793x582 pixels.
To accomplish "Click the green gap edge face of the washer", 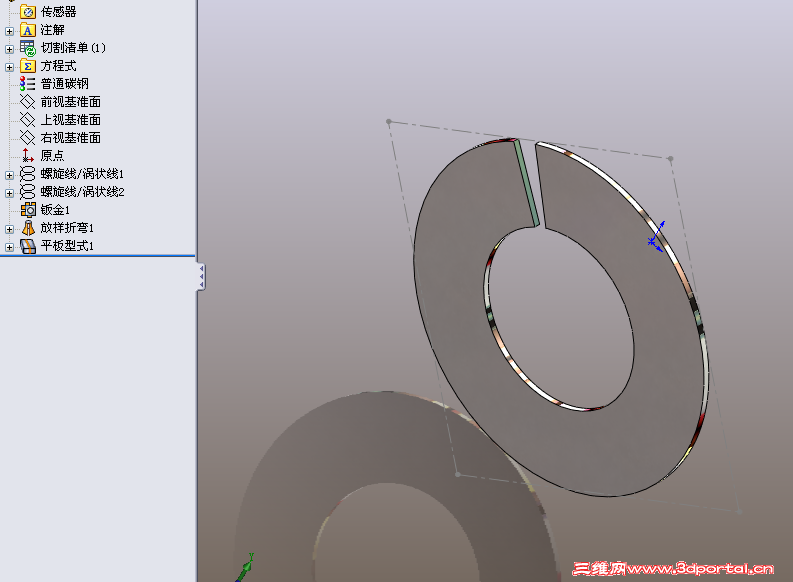I will click(x=527, y=184).
